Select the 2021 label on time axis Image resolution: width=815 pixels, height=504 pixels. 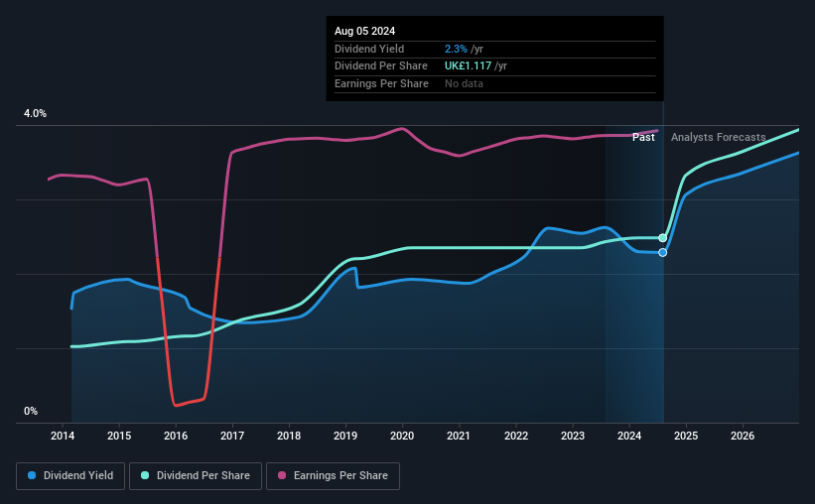[x=459, y=436]
